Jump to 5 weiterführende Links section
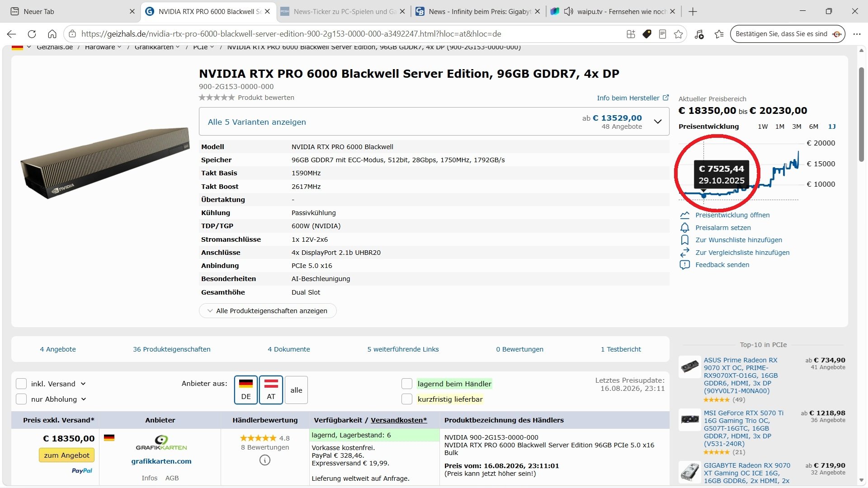 [x=403, y=349]
